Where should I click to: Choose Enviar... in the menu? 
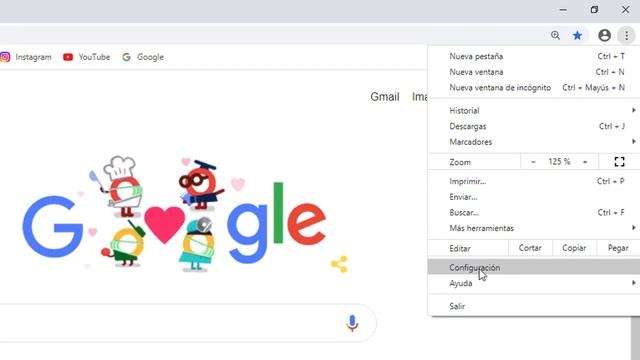534,197
